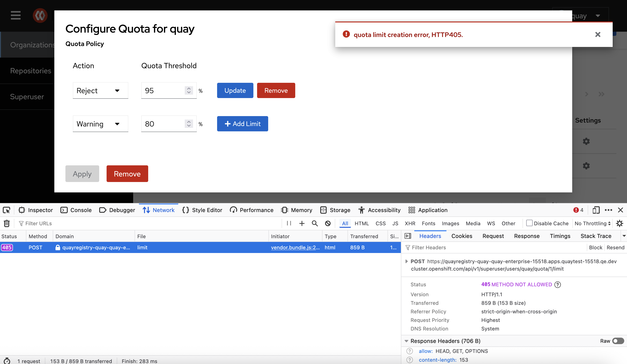Clear network log with trash icon
Viewport: 627px width, 364px height.
tap(7, 223)
